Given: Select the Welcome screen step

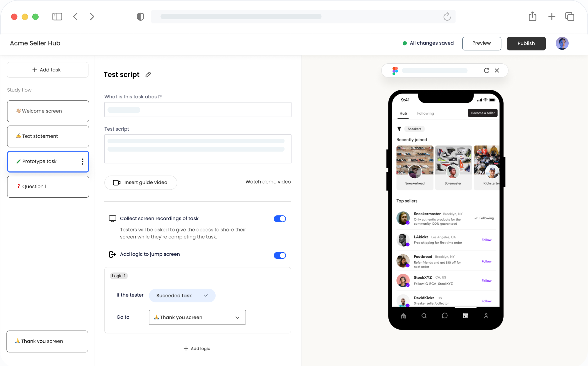Looking at the screenshot, I should (x=48, y=111).
